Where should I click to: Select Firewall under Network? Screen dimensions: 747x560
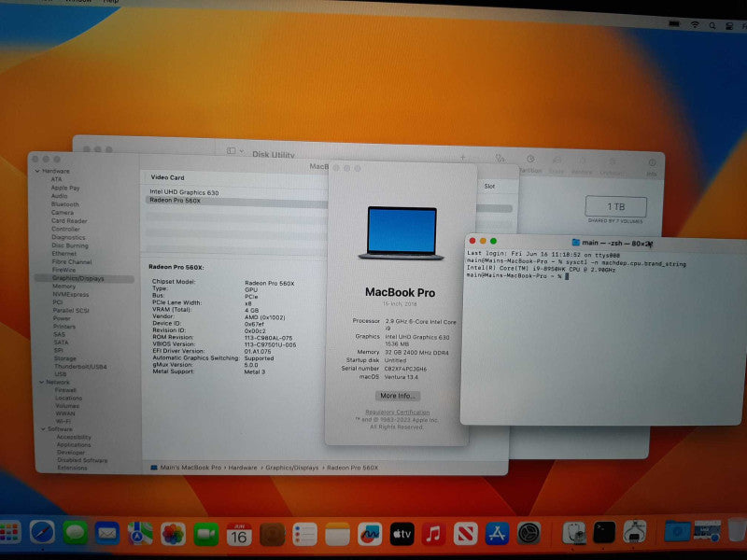coord(65,390)
